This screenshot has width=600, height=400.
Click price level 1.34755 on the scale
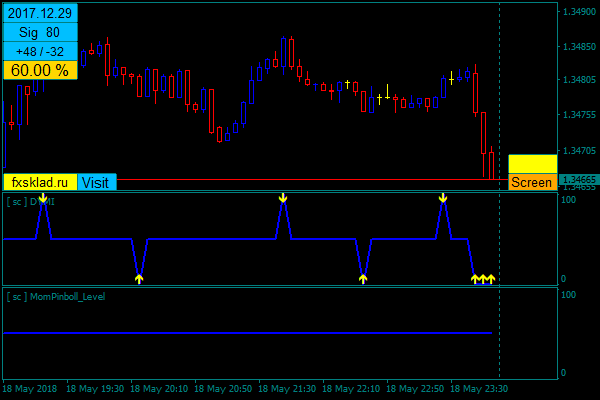(x=579, y=114)
